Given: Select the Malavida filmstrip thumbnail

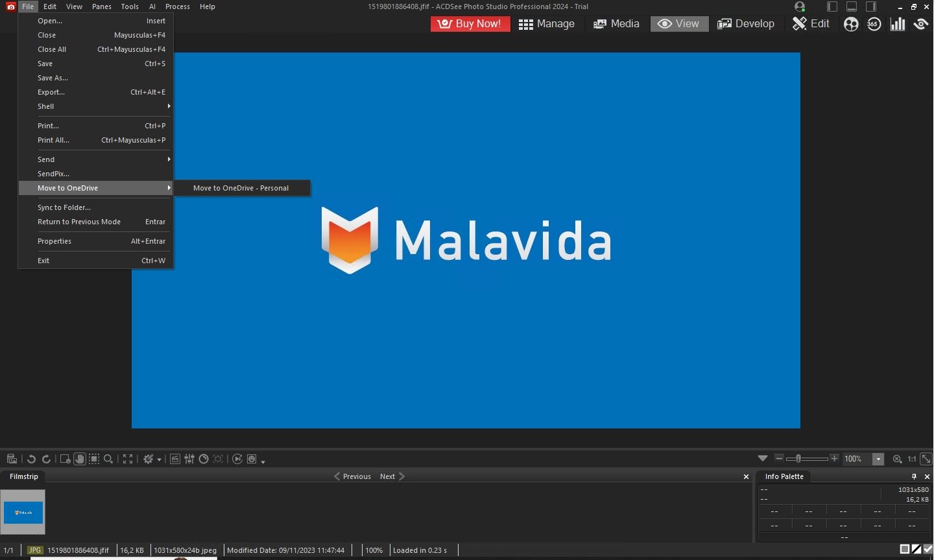Looking at the screenshot, I should tap(23, 512).
